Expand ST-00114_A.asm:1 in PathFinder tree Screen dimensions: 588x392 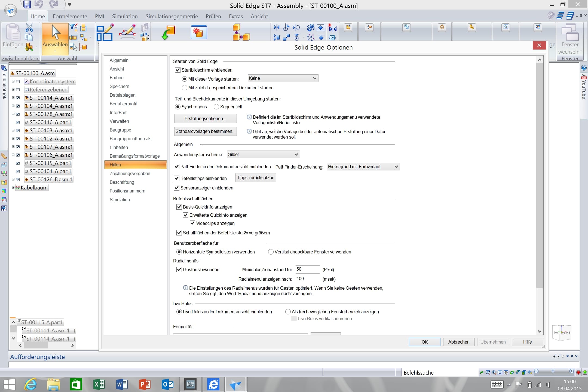point(13,98)
